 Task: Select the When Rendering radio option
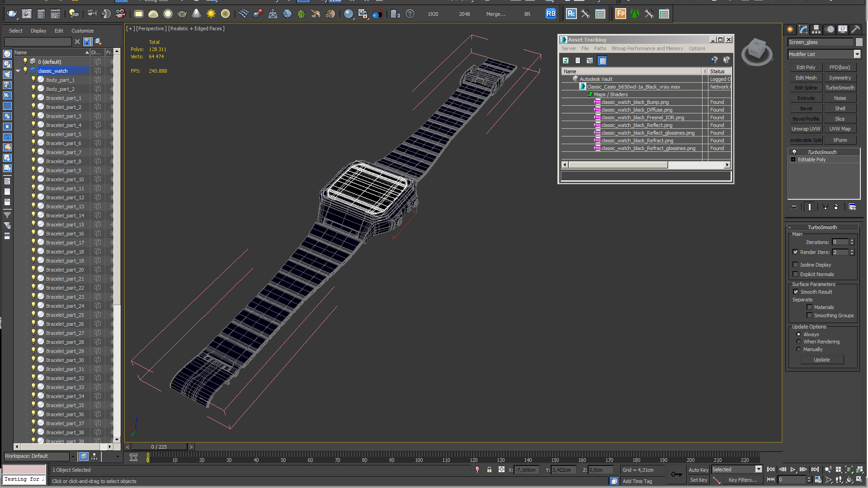pyautogui.click(x=798, y=342)
